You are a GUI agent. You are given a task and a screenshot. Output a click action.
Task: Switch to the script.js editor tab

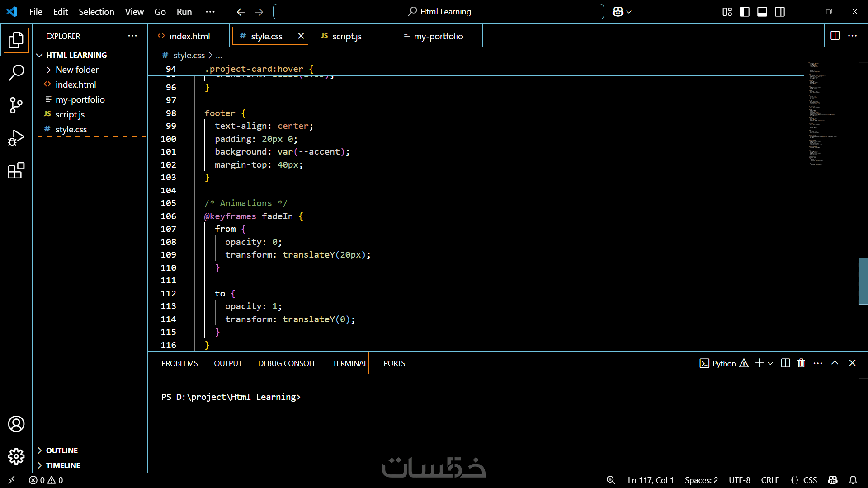pos(346,36)
